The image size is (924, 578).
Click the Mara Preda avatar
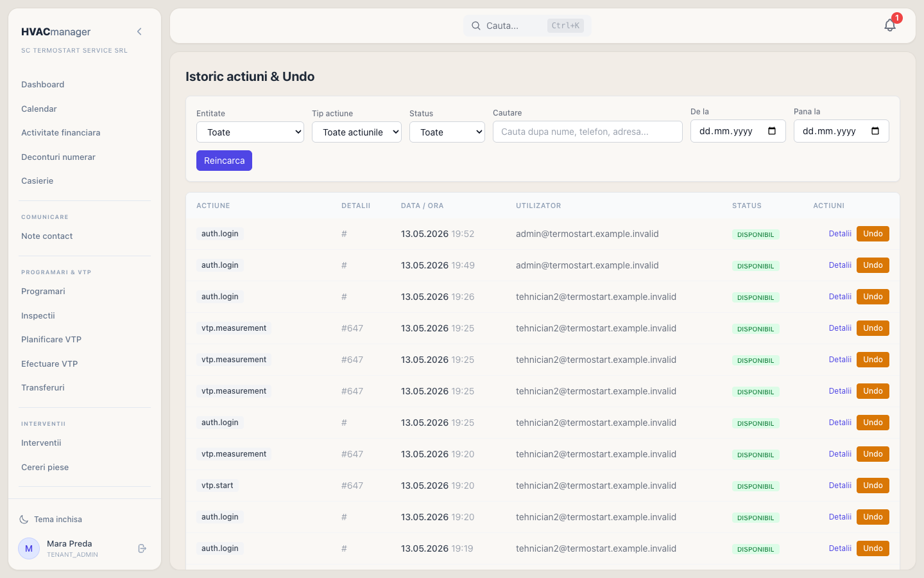pos(29,548)
